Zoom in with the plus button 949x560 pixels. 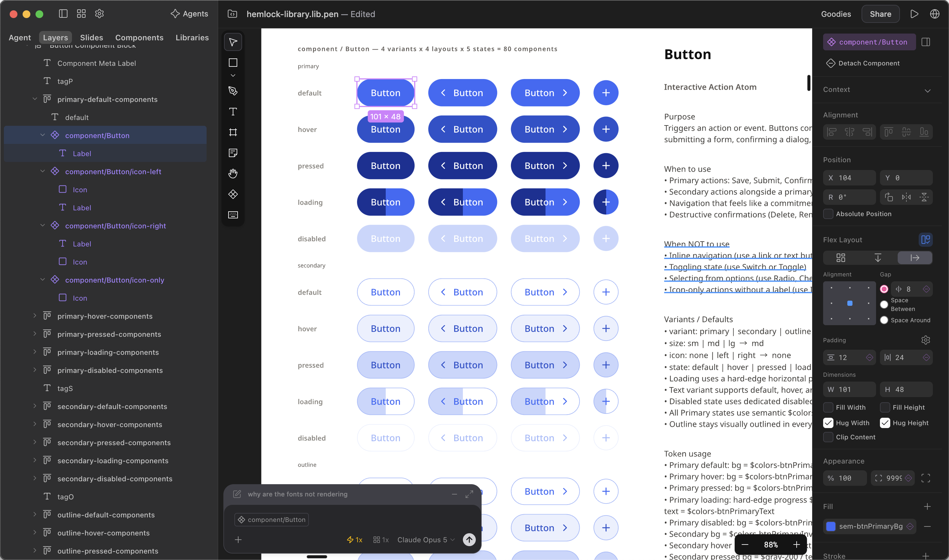click(797, 545)
